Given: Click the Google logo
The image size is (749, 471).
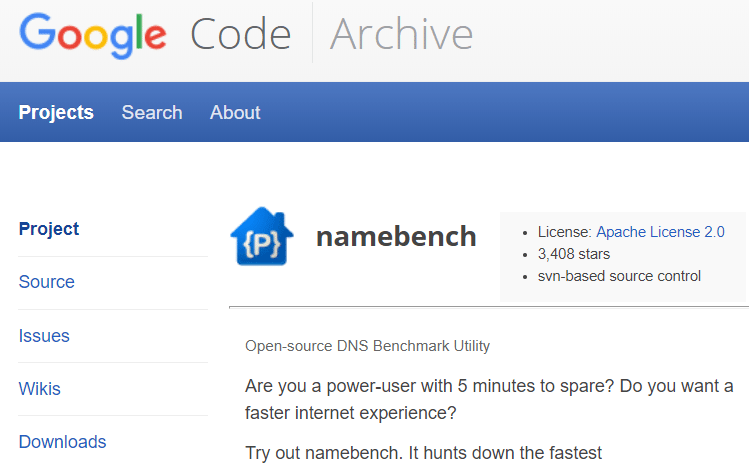Looking at the screenshot, I should click(93, 35).
